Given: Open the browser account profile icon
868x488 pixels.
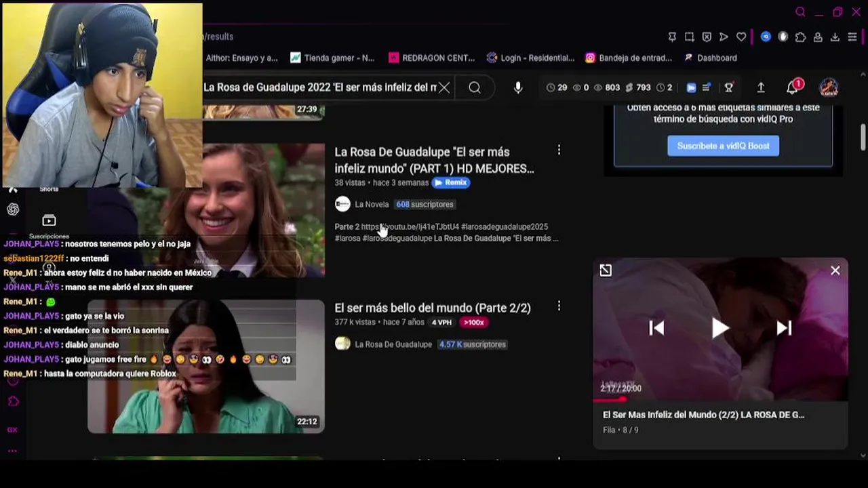Looking at the screenshot, I should (818, 37).
